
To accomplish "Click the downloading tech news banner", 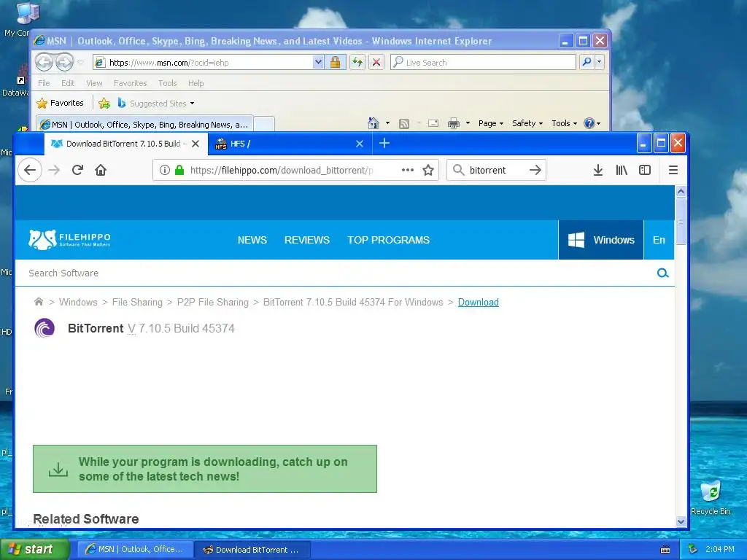I will coord(205,469).
